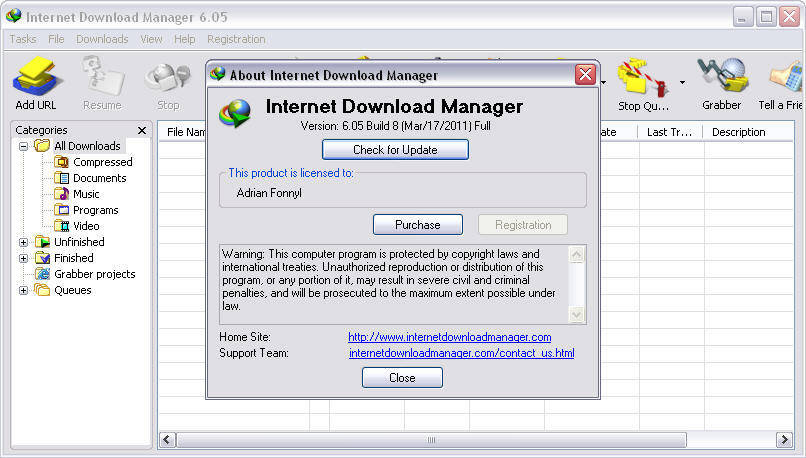Open the Tasks menu
Image resolution: width=806 pixels, height=458 pixels.
coord(23,39)
